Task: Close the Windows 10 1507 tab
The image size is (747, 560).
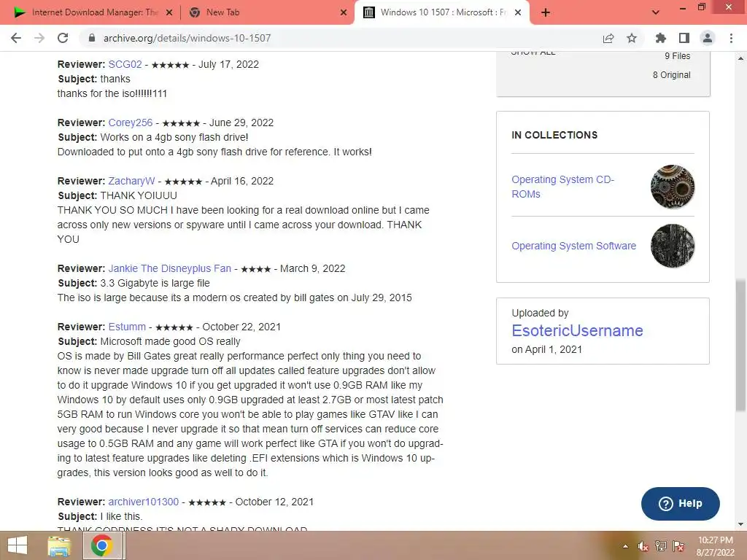Action: tap(519, 13)
